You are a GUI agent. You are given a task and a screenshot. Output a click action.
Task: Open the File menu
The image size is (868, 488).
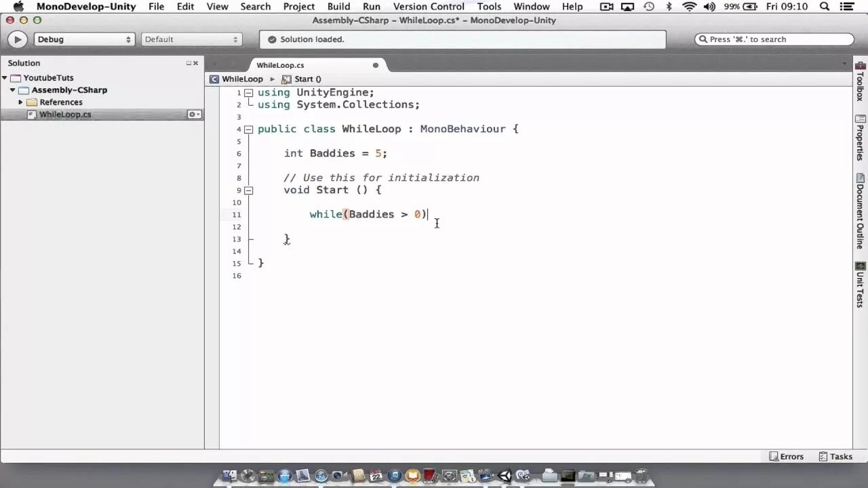pos(156,7)
